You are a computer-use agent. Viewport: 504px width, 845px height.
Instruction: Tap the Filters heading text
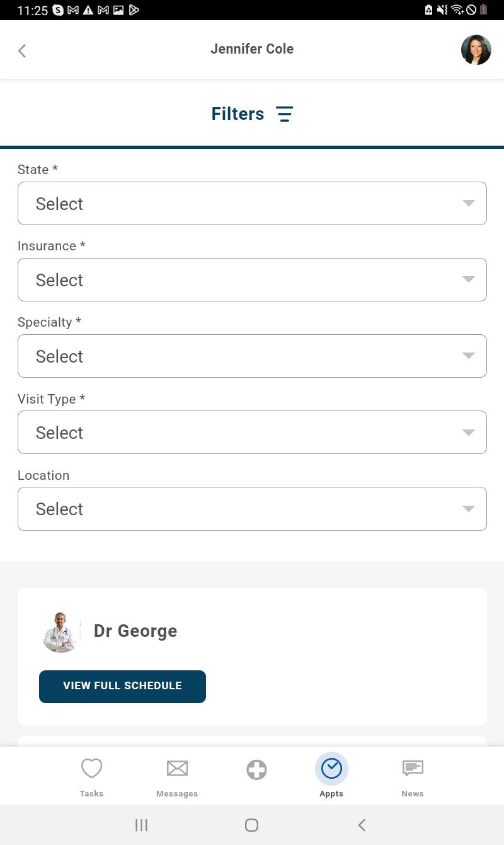(238, 114)
